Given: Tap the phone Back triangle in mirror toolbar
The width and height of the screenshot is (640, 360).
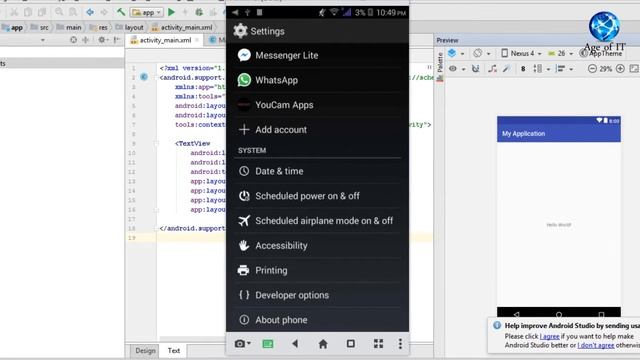Looking at the screenshot, I should click(x=295, y=344).
